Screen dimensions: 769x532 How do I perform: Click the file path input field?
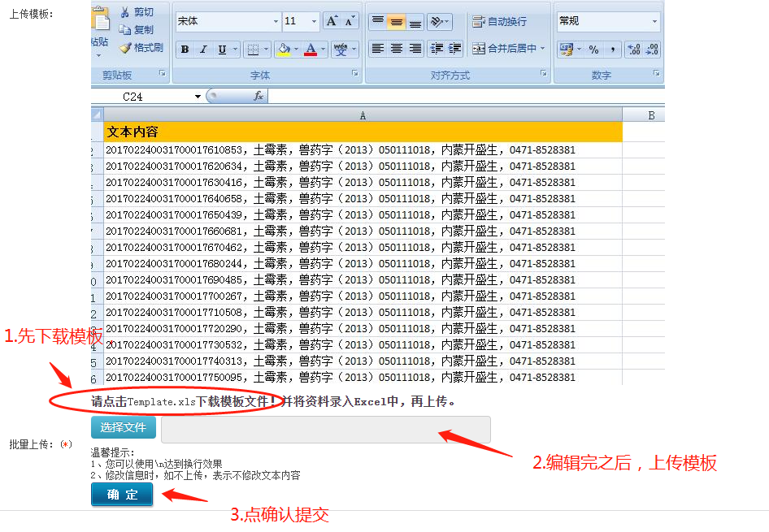325,430
